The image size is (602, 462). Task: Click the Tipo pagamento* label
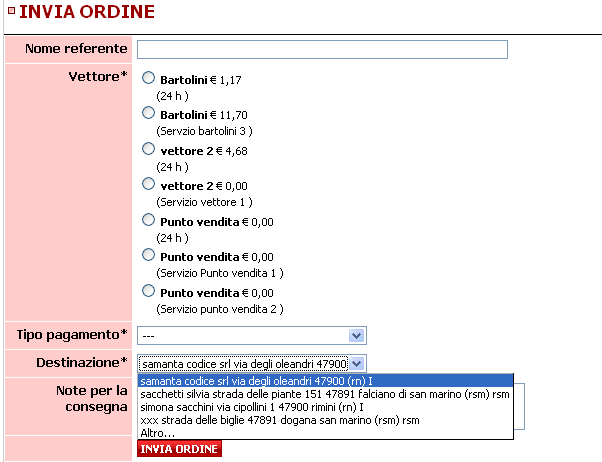[72, 334]
